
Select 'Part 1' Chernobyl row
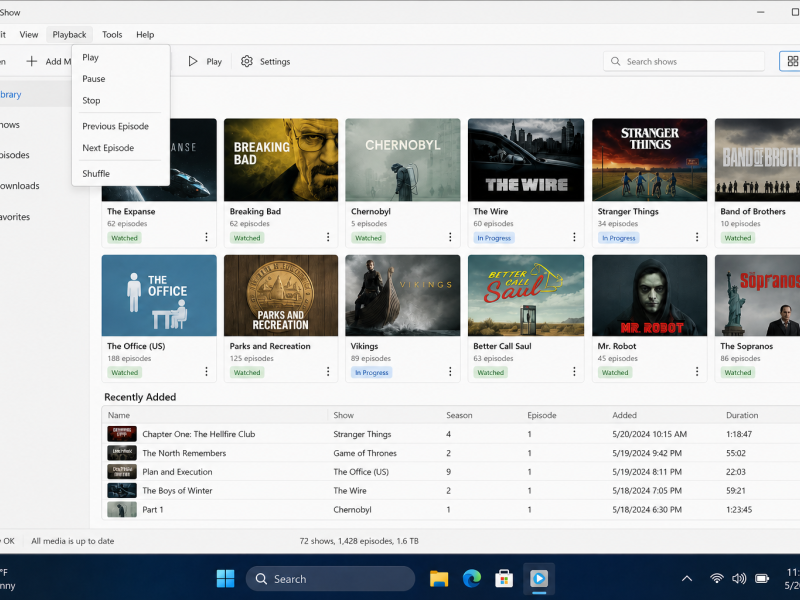(x=451, y=510)
